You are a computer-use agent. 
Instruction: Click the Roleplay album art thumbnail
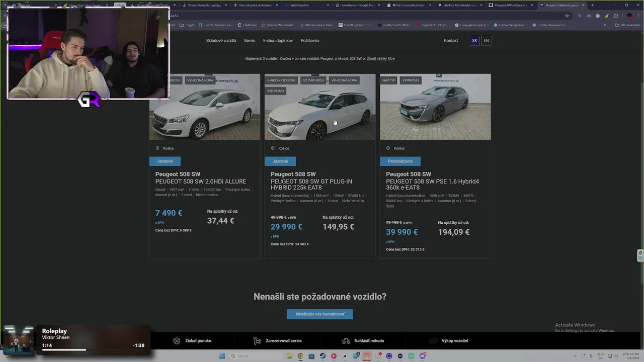(19, 340)
